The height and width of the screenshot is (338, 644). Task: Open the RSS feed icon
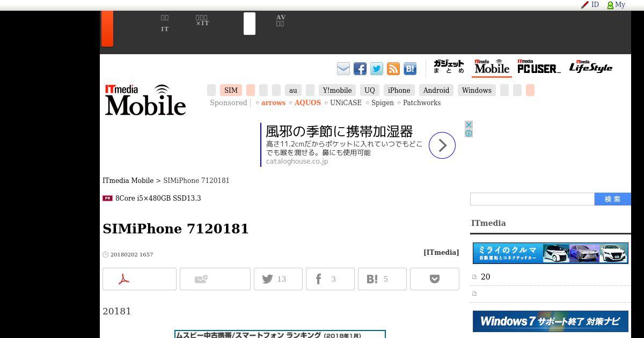tap(393, 69)
